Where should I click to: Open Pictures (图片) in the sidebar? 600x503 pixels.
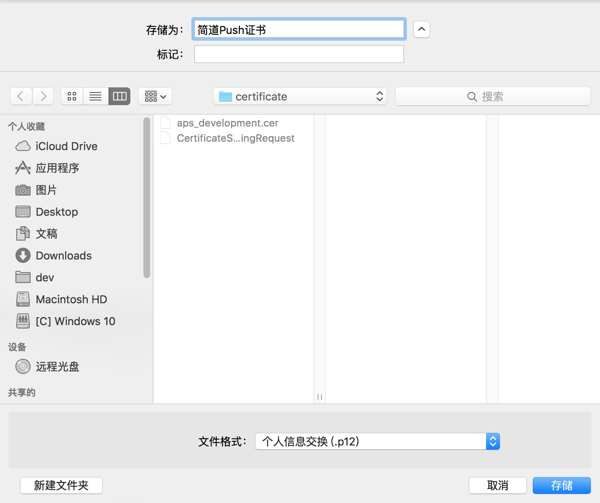coord(36,190)
